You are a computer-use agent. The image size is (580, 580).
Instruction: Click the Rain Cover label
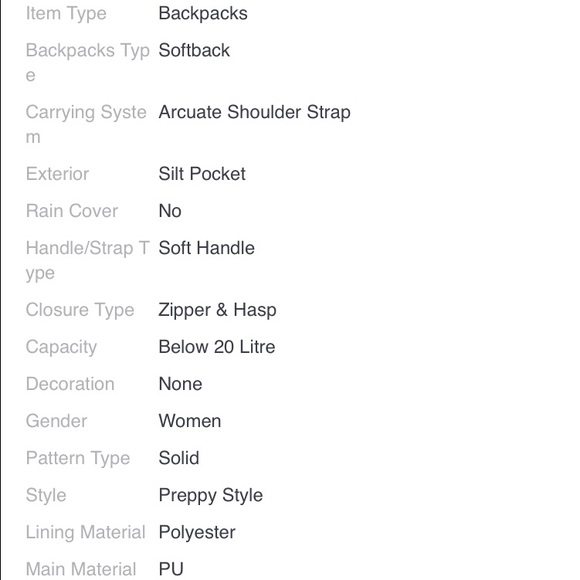pyautogui.click(x=72, y=211)
